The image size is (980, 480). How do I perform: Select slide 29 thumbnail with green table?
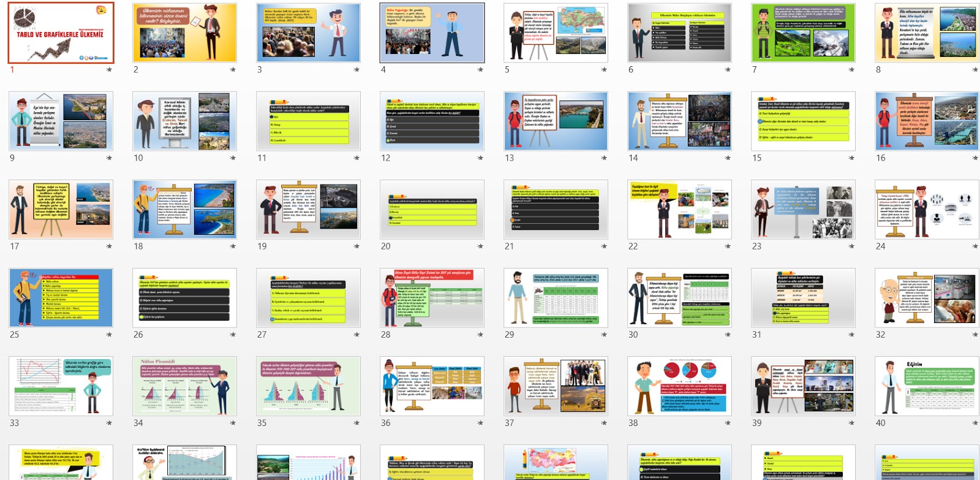click(x=556, y=298)
